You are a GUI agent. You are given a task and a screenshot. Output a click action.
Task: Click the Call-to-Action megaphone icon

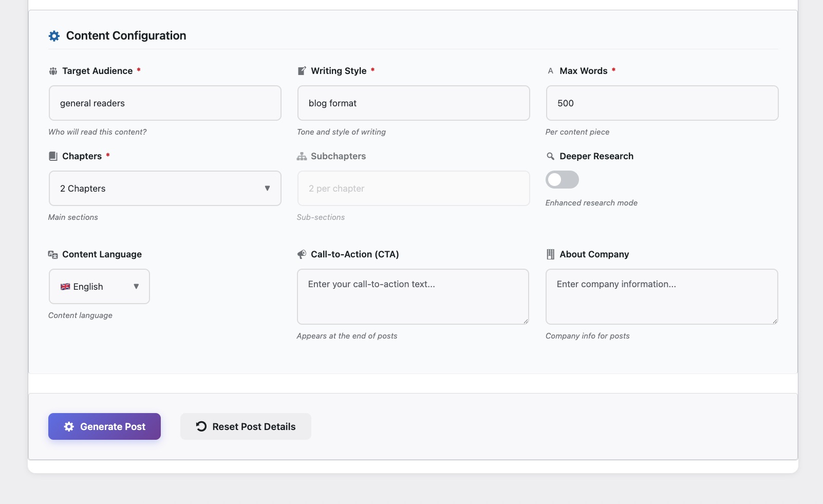click(302, 254)
